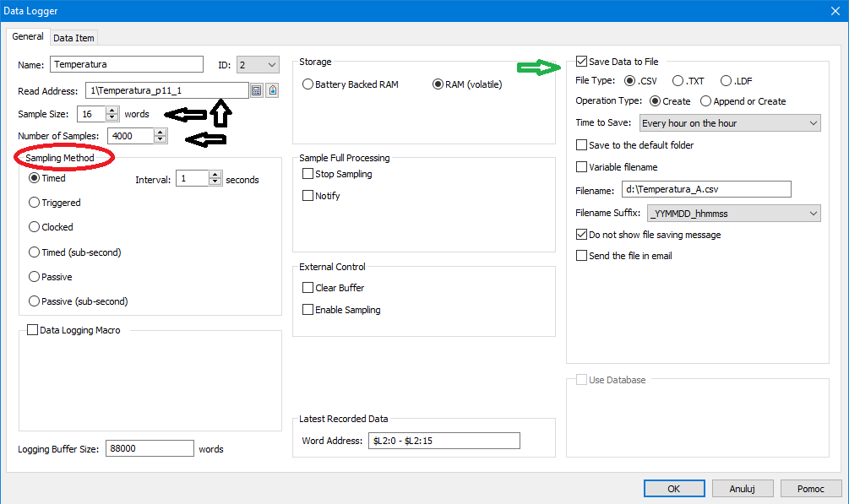The width and height of the screenshot is (849, 504).
Task: Select the General tab
Action: (x=28, y=37)
